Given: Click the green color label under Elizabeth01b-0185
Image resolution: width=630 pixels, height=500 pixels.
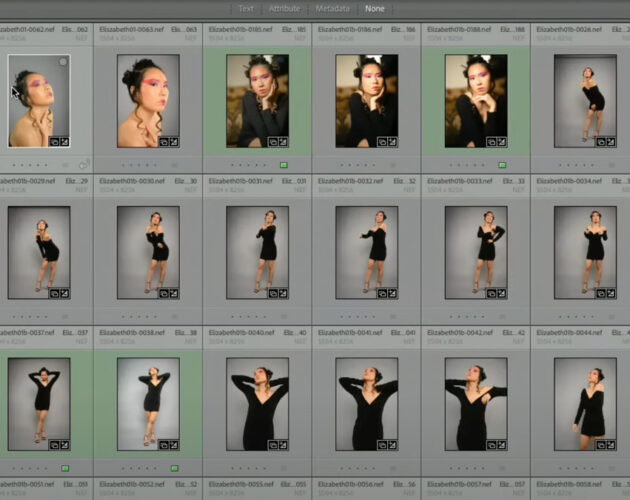Looking at the screenshot, I should point(284,165).
